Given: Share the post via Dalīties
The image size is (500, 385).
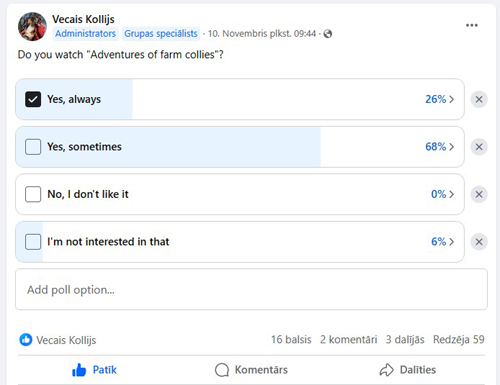Looking at the screenshot, I should click(408, 370).
